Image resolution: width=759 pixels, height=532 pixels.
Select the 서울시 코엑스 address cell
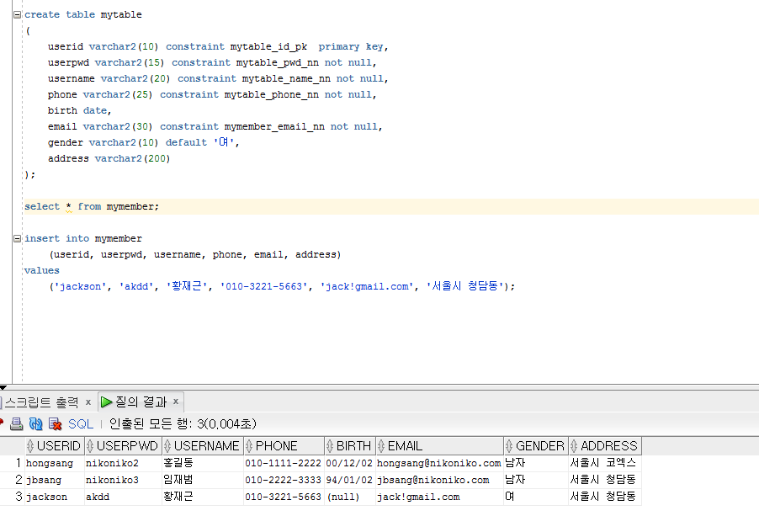click(605, 463)
